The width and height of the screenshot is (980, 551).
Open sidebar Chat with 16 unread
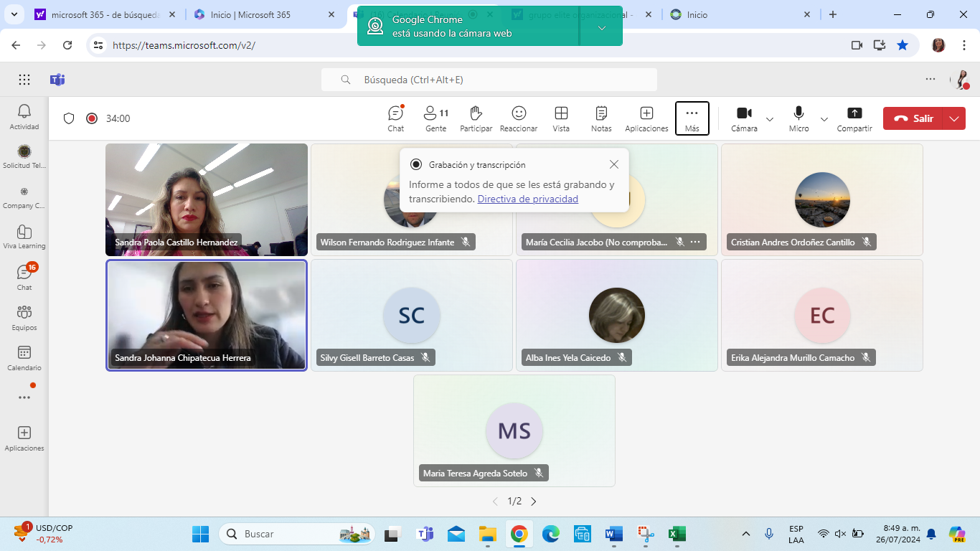tap(24, 277)
